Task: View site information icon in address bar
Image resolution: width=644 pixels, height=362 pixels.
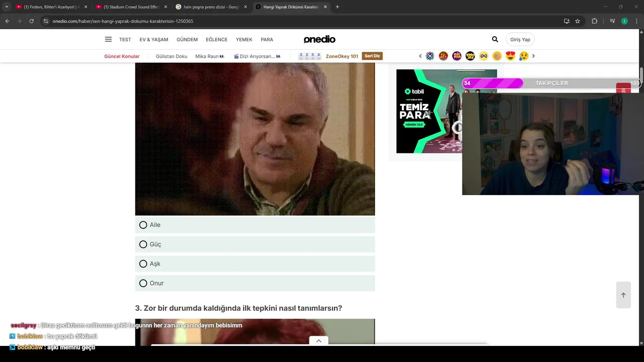Action: point(46,21)
